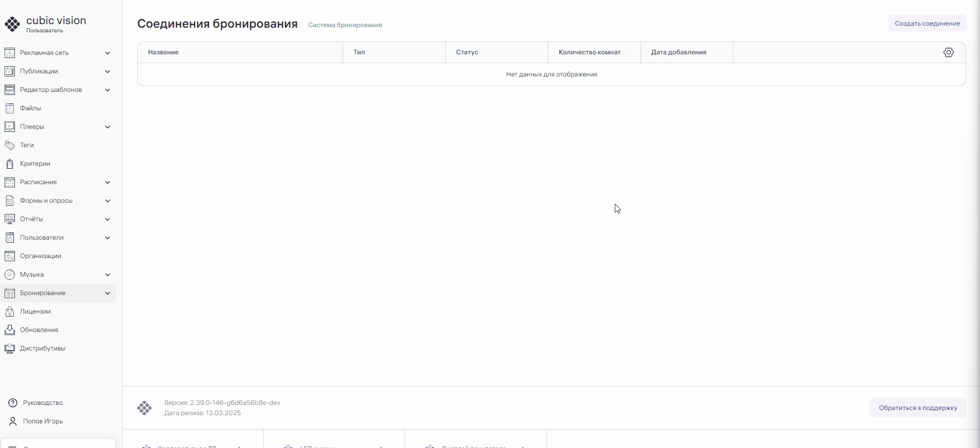Click the Create connection button

point(927,24)
